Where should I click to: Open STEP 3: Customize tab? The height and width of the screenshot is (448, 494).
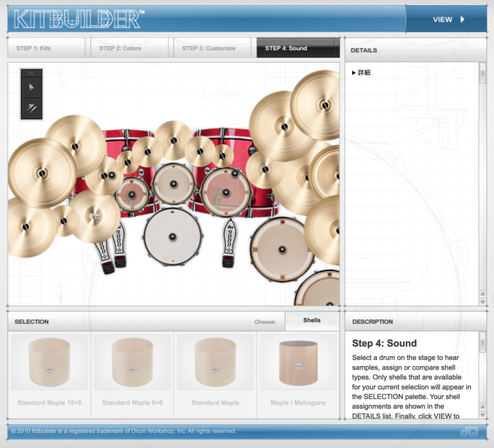[x=212, y=48]
